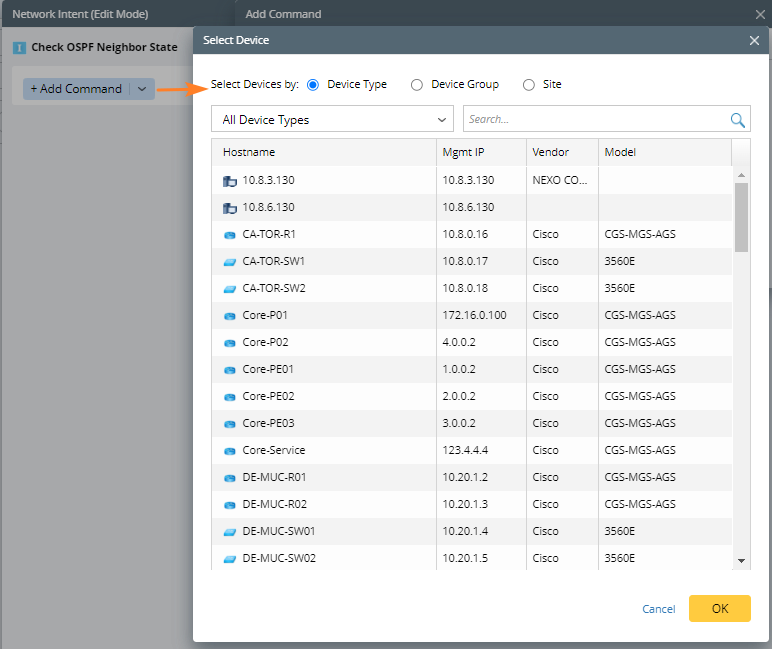
Task: Choose the Site radio option
Action: click(529, 85)
